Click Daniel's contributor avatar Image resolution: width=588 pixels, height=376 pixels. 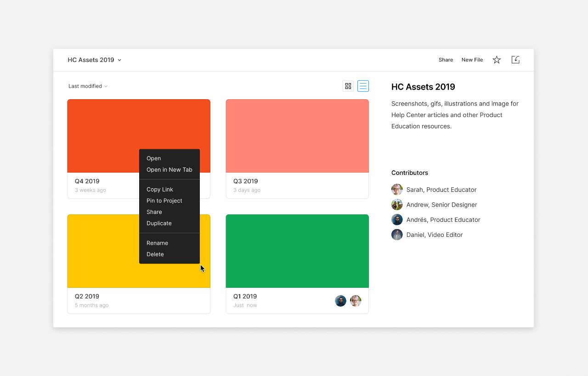[397, 235]
